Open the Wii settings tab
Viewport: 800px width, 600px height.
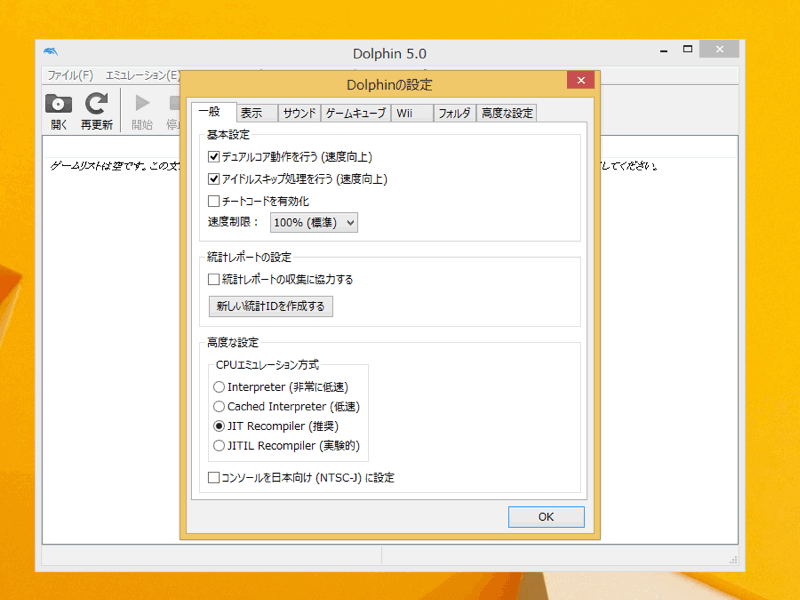405,113
